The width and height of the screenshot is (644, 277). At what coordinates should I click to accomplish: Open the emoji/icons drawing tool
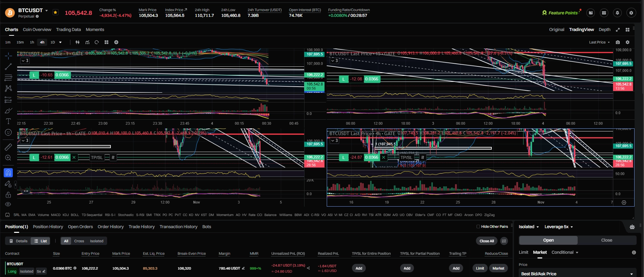8,132
